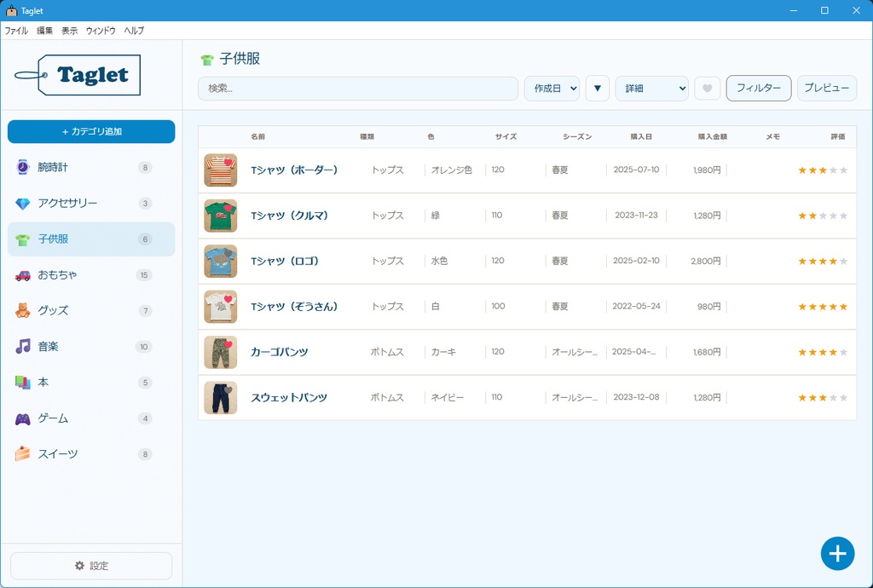Click the green T-shirt sidebar icon
Viewport: 873px width, 588px height.
(x=22, y=239)
